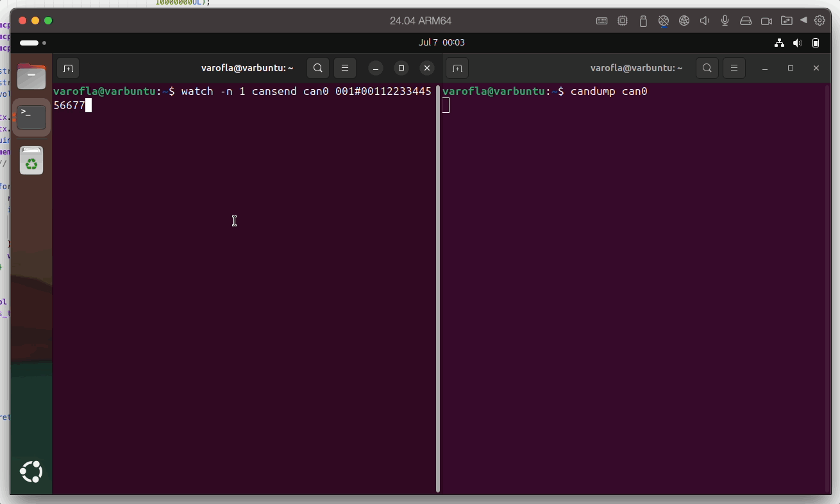Mute audio using the speaker icon in VM toolbar
The image size is (840, 504).
click(705, 20)
